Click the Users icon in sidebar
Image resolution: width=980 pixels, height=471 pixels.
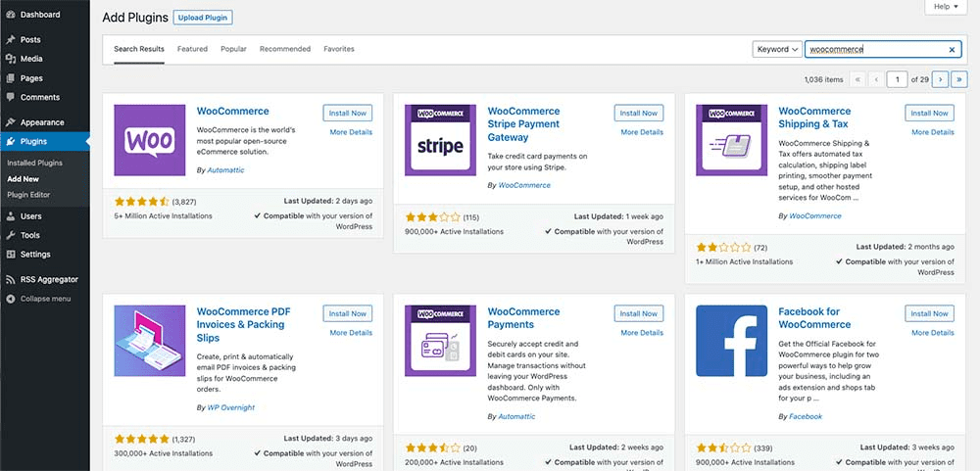point(10,216)
